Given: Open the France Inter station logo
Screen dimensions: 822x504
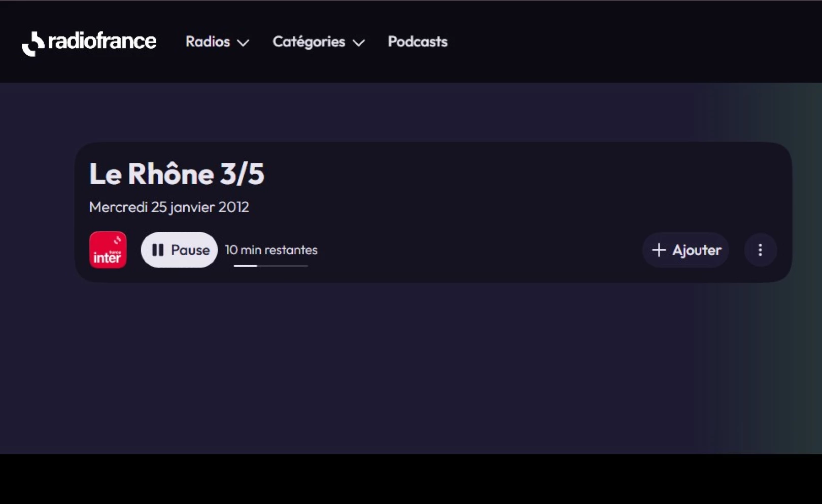Looking at the screenshot, I should pos(108,249).
